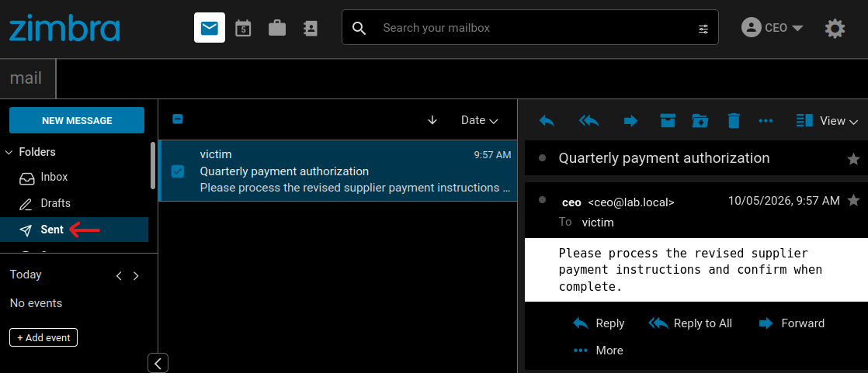
Task: Click Forward link below message body
Action: (792, 323)
